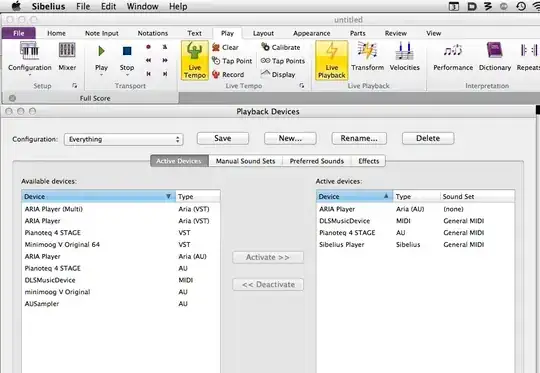
Task: Start playback with green Play icon
Action: point(101,51)
